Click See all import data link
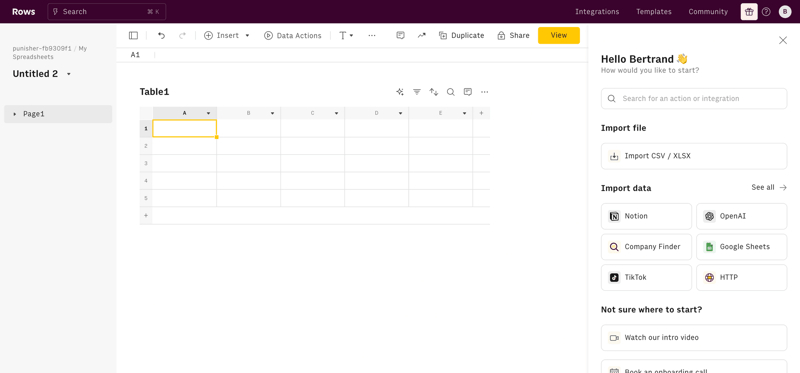 [769, 187]
